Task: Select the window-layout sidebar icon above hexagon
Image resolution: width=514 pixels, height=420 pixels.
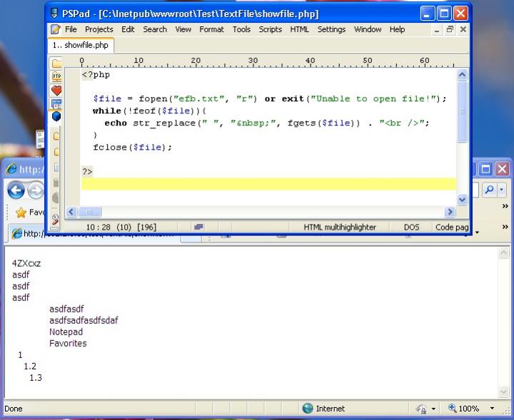Action: pos(56,104)
